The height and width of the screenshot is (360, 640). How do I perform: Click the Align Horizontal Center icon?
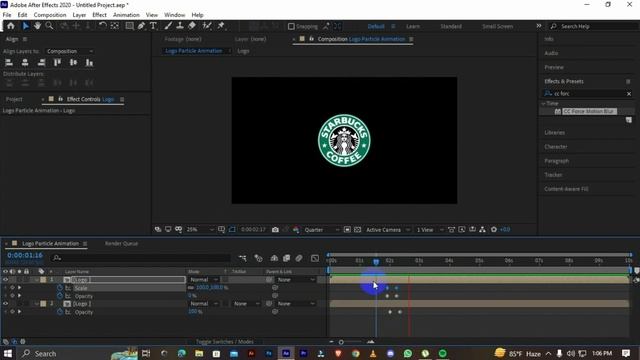tap(25, 62)
